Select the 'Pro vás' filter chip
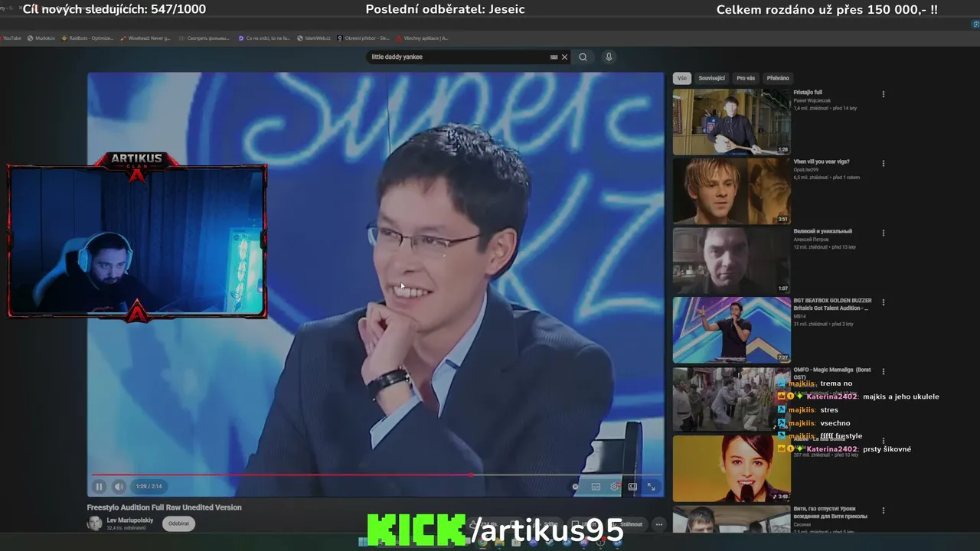The height and width of the screenshot is (551, 980). click(x=746, y=78)
